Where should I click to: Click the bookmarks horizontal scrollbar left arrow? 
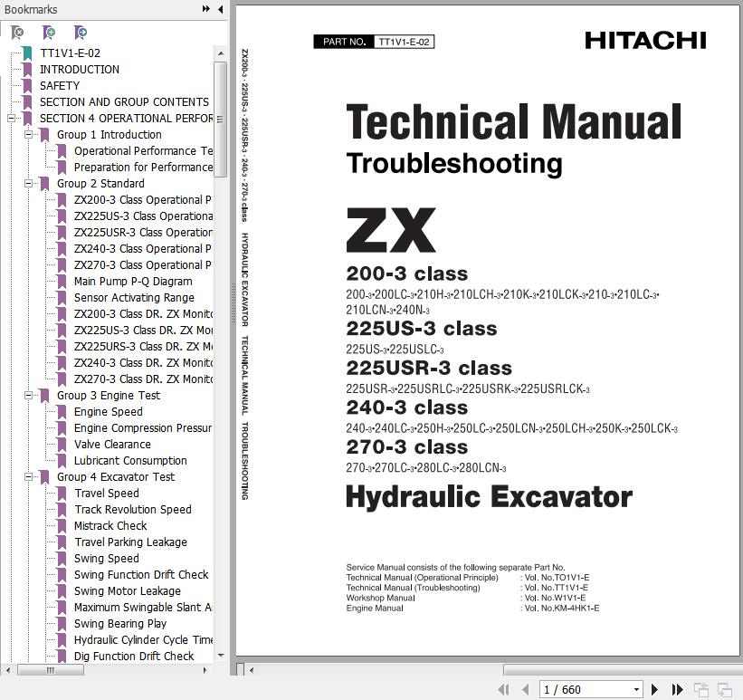pos(7,670)
